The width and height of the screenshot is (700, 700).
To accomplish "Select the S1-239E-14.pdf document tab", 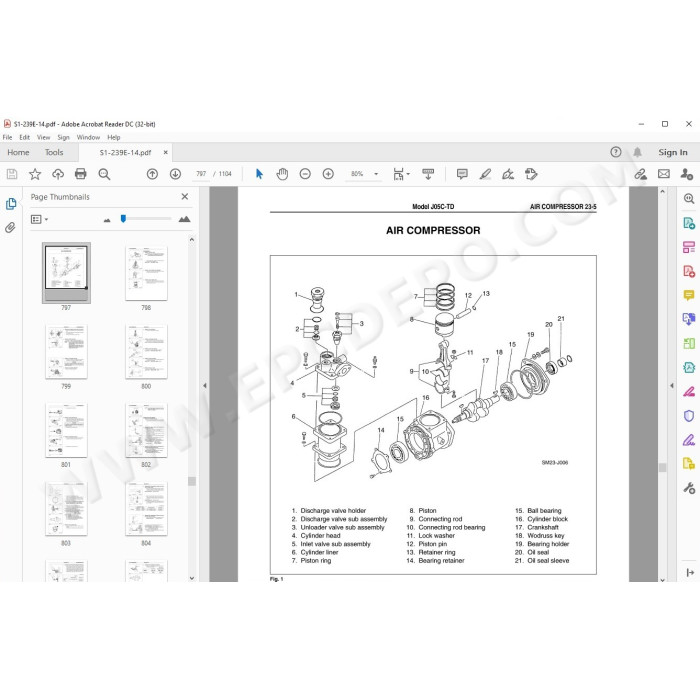I will [125, 153].
